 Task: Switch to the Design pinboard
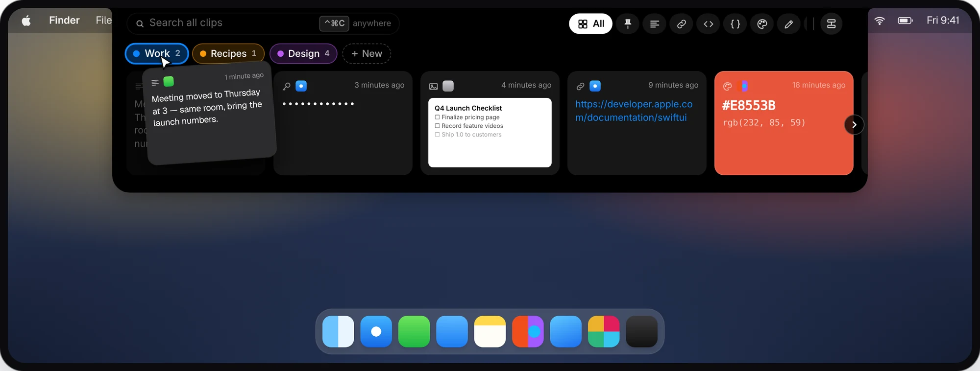303,53
